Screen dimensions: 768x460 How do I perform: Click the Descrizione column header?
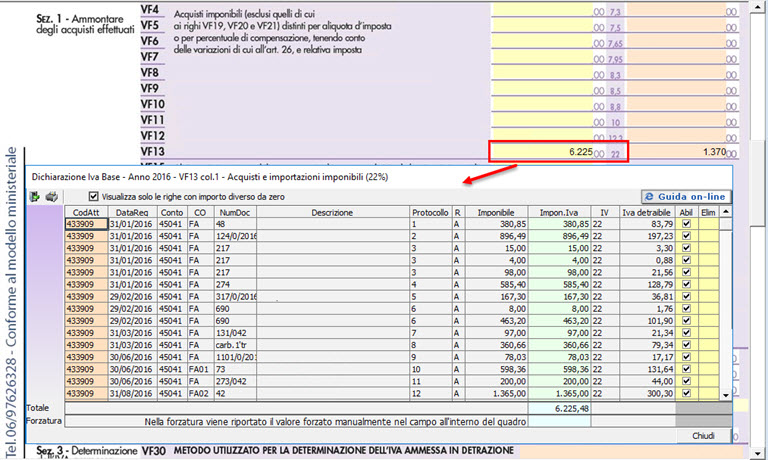click(333, 213)
